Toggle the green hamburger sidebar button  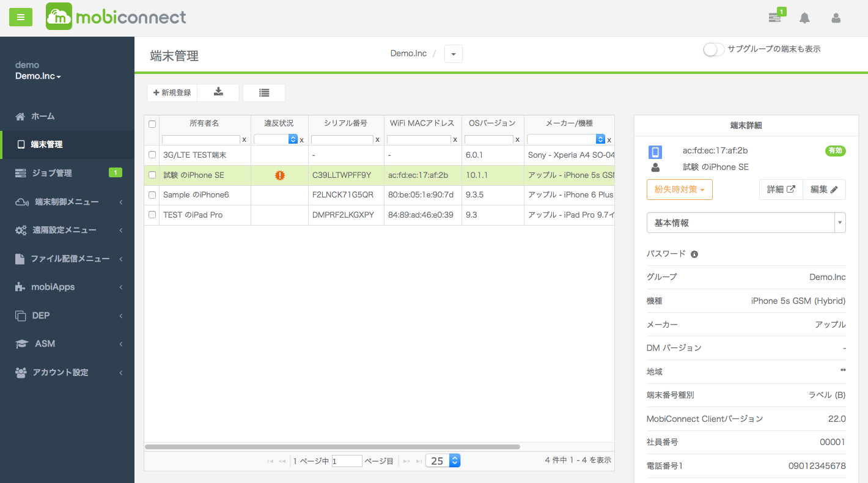click(20, 17)
